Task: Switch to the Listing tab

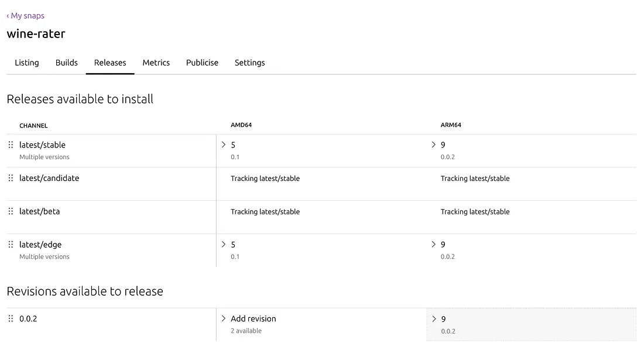Action: [27, 63]
